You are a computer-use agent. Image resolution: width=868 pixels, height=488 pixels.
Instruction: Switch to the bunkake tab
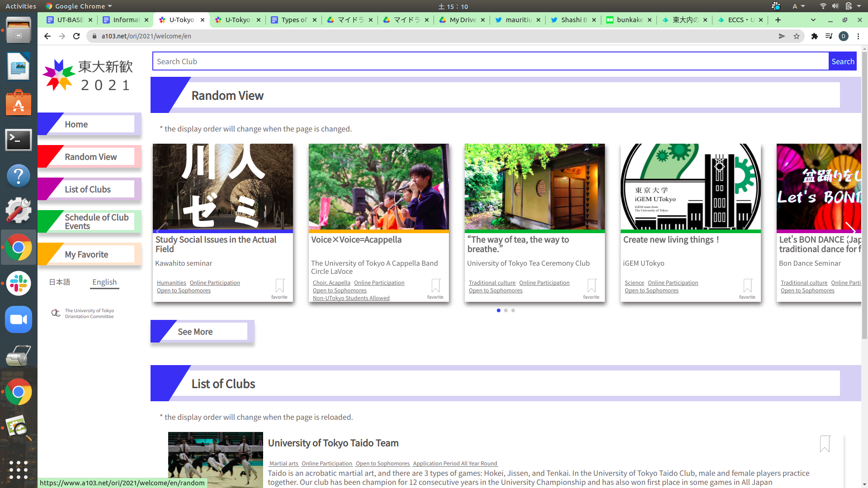point(629,20)
